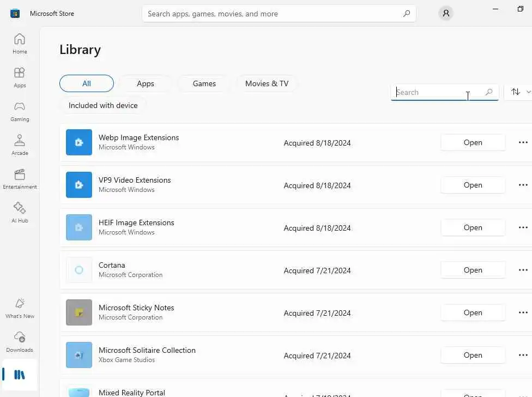
Task: Open the Downloads page
Action: pyautogui.click(x=20, y=342)
